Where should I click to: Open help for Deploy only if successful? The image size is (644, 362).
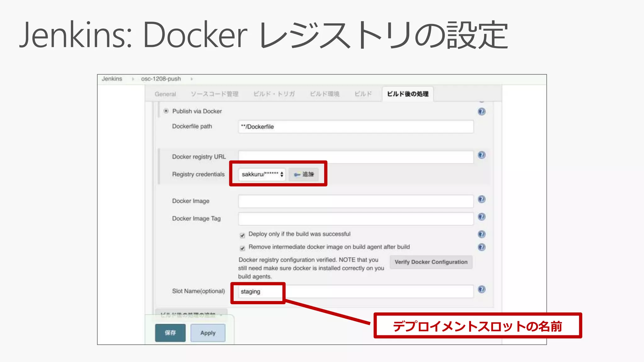pyautogui.click(x=481, y=234)
